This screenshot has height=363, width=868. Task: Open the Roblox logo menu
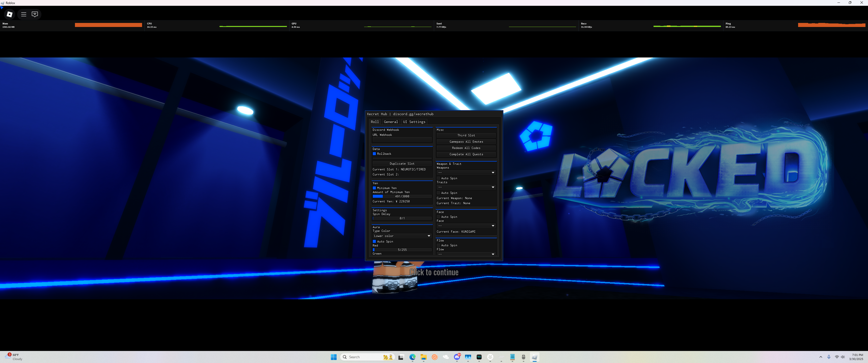click(x=9, y=14)
